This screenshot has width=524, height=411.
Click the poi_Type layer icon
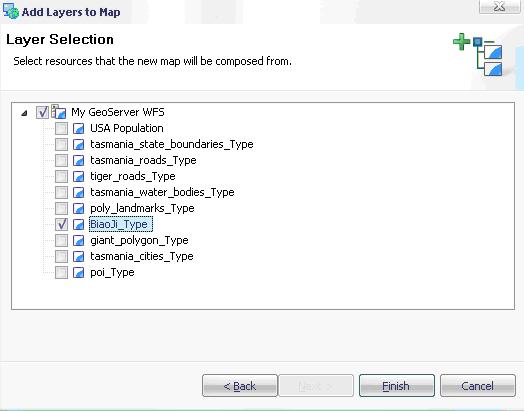pyautogui.click(x=79, y=273)
